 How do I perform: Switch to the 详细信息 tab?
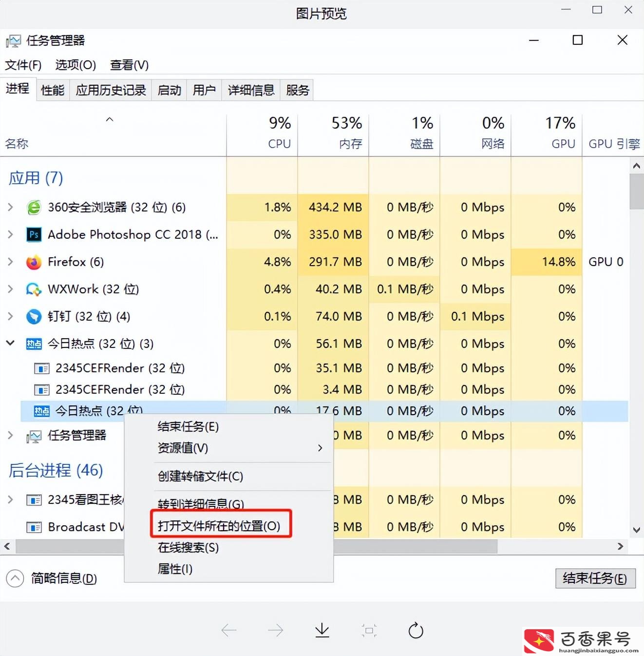click(251, 90)
